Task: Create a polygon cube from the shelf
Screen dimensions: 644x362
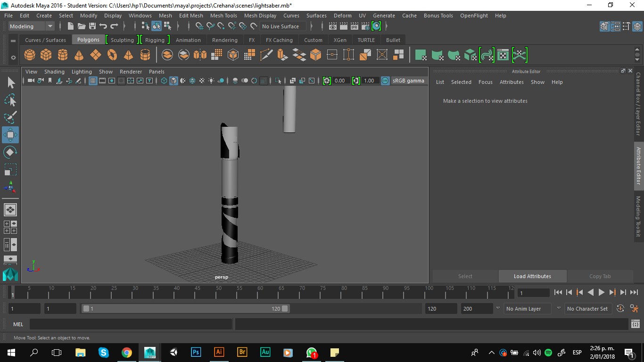Action: coord(46,55)
